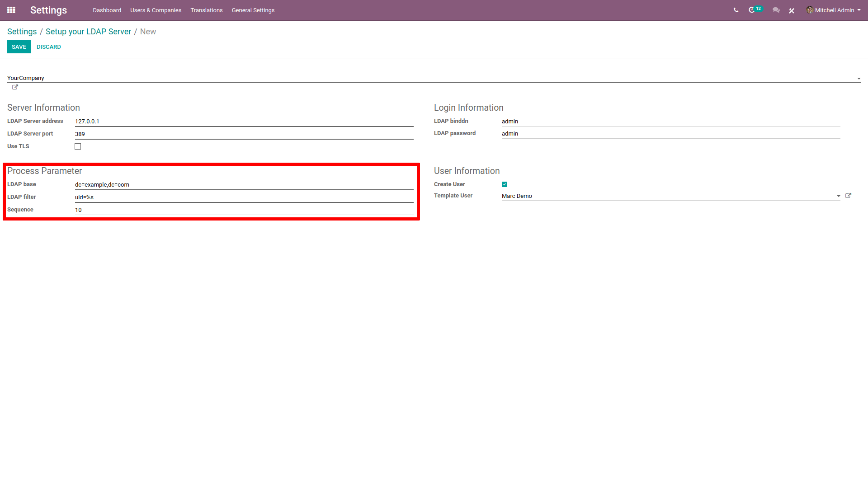The height and width of the screenshot is (488, 868).
Task: Click the DISCARD button
Action: click(48, 47)
